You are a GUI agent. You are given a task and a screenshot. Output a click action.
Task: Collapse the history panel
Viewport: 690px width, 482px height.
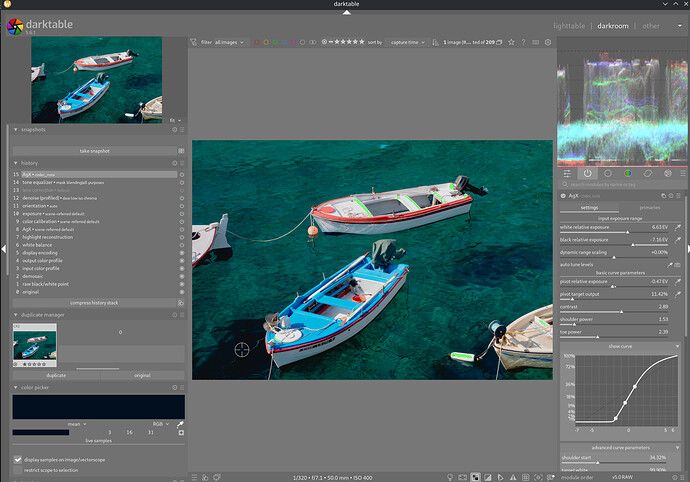pos(16,163)
